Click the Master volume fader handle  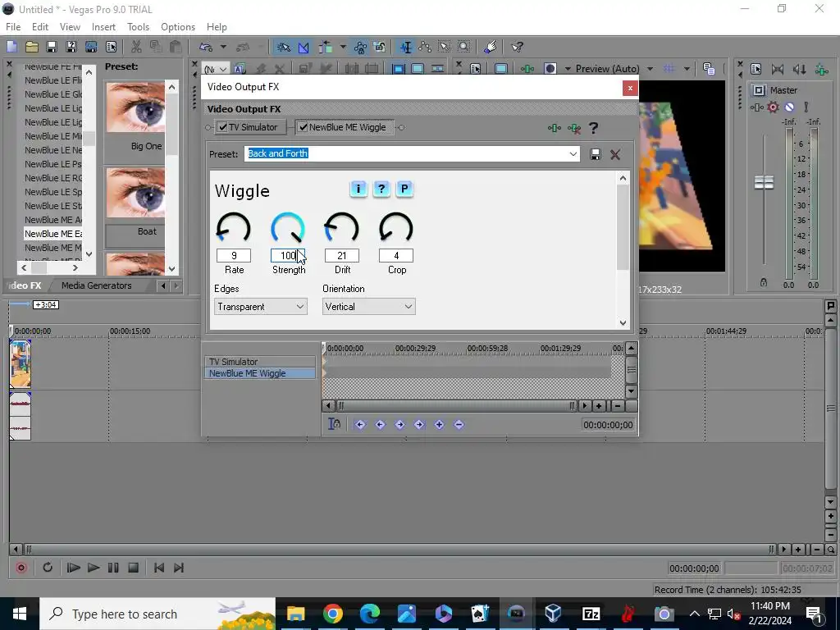click(764, 182)
